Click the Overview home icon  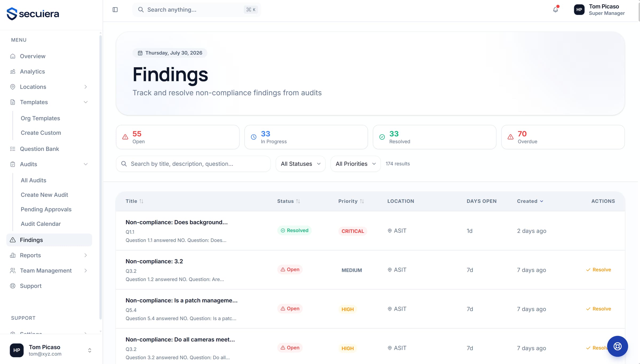13,56
